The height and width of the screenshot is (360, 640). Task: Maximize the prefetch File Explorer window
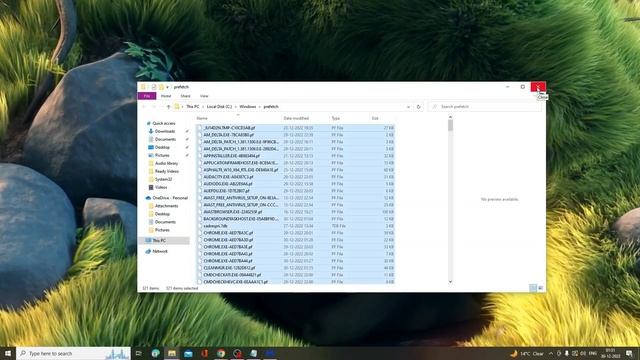(522, 87)
